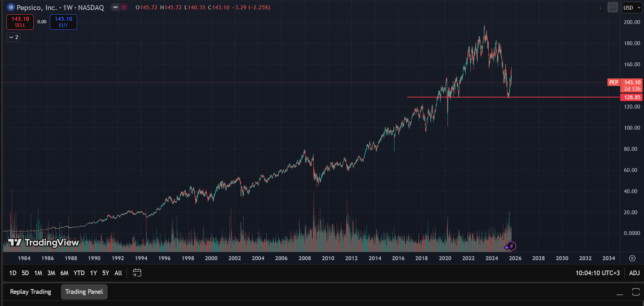Click the -3.29 (-2.25%) change value
The width and height of the screenshot is (644, 306).
(251, 8)
